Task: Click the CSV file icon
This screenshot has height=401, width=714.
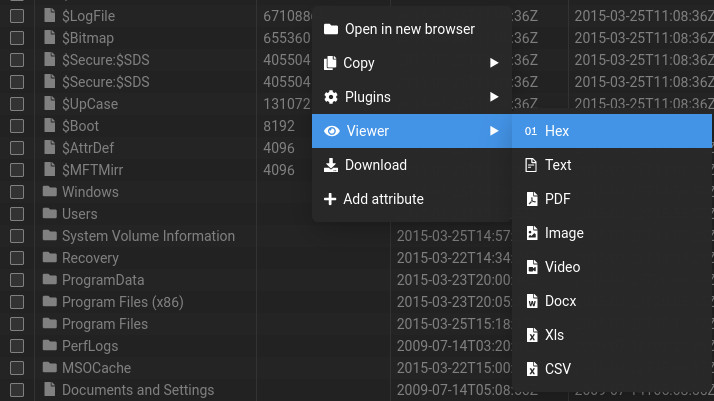Action: 531,369
